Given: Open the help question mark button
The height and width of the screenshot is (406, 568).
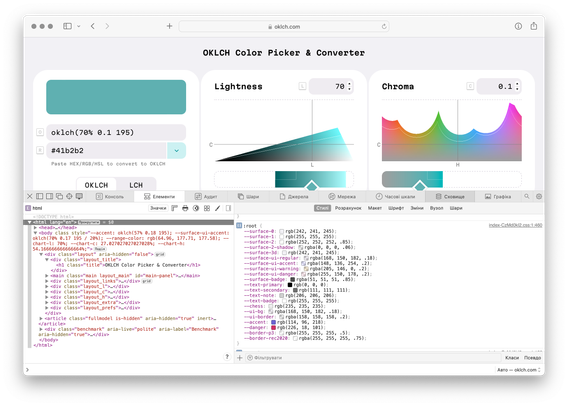Looking at the screenshot, I should pyautogui.click(x=227, y=357).
